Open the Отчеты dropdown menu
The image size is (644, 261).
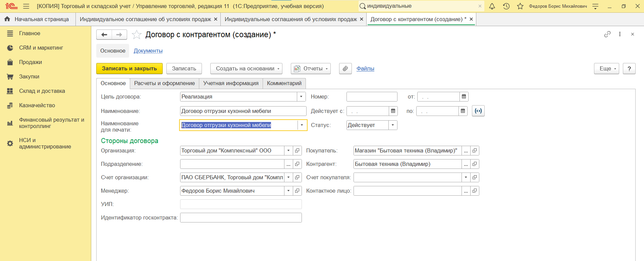[311, 68]
